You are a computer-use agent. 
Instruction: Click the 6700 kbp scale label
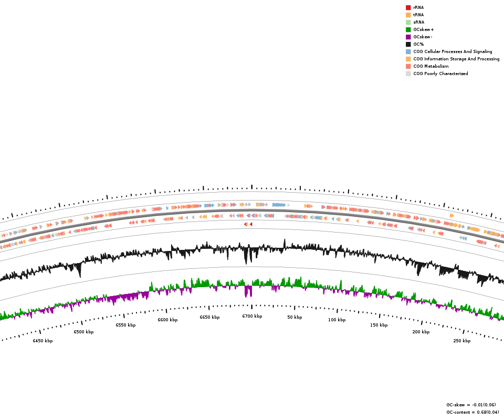click(252, 317)
